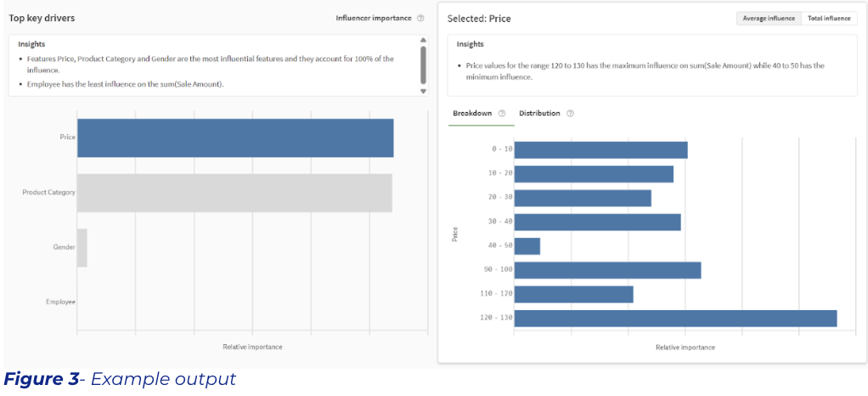Click the Influencer importance help icon
868x396 pixels.
[x=420, y=18]
